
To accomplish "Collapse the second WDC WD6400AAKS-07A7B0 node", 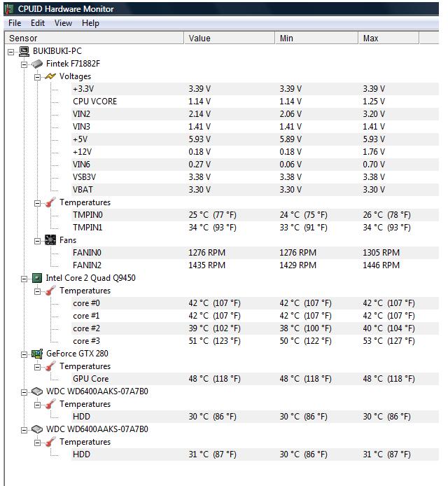I will pos(24,430).
